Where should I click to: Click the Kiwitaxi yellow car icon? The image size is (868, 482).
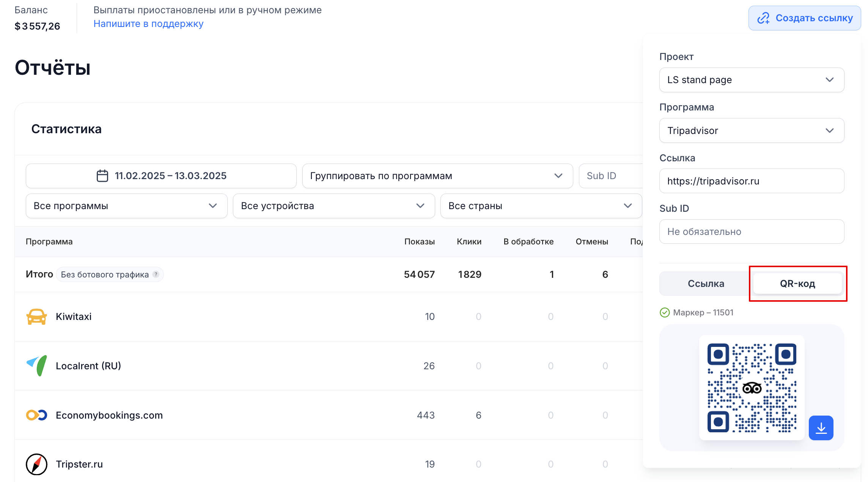click(x=36, y=317)
